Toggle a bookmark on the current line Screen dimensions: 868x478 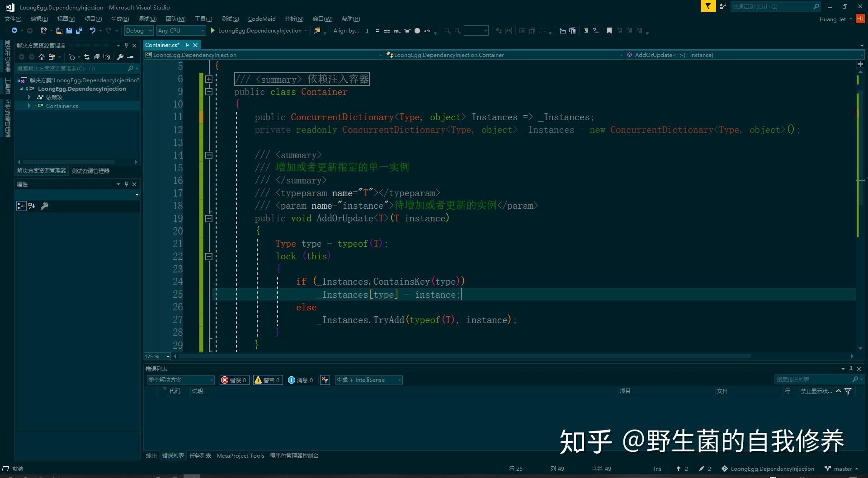coord(609,30)
